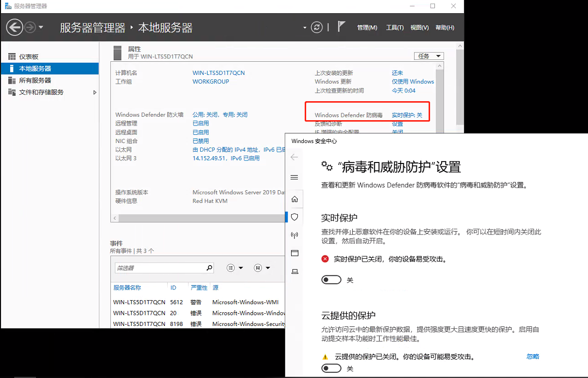
Task: Refresh the Server Manager view
Action: 317,27
